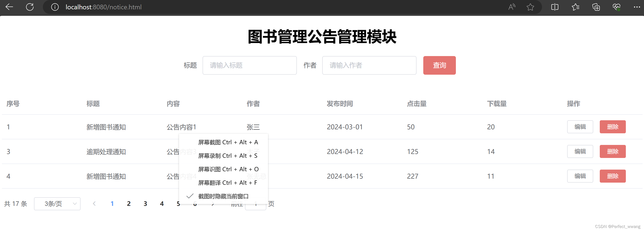Go to page 2
644x231 pixels.
129,204
